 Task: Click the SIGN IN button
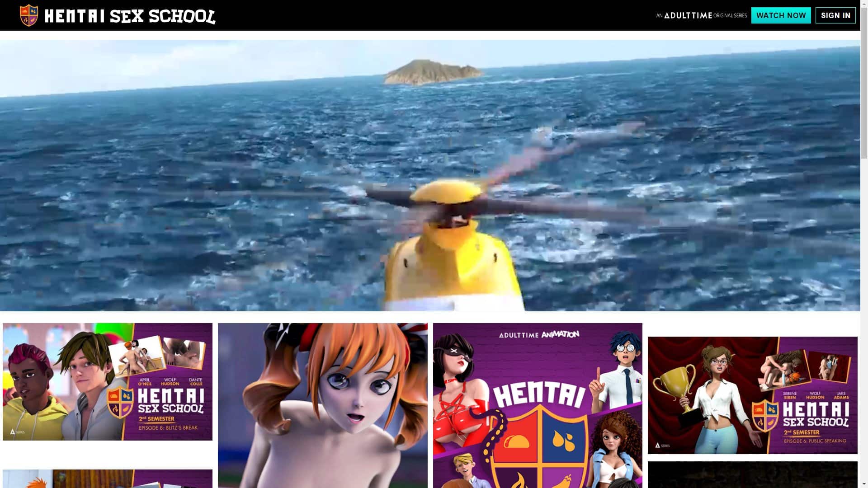pyautogui.click(x=835, y=15)
